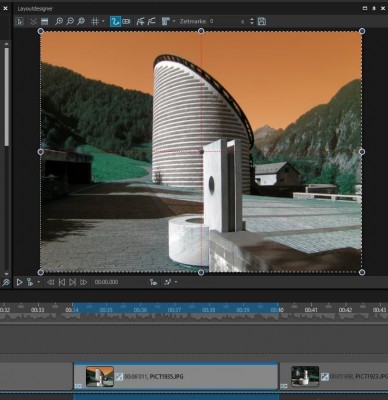Toggle the camera pan mode icon
The width and height of the screenshot is (388, 400).
click(x=126, y=22)
